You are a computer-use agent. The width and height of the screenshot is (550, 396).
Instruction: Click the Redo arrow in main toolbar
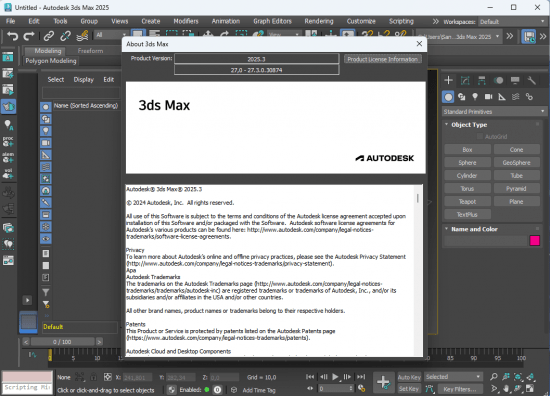pyautogui.click(x=28, y=36)
